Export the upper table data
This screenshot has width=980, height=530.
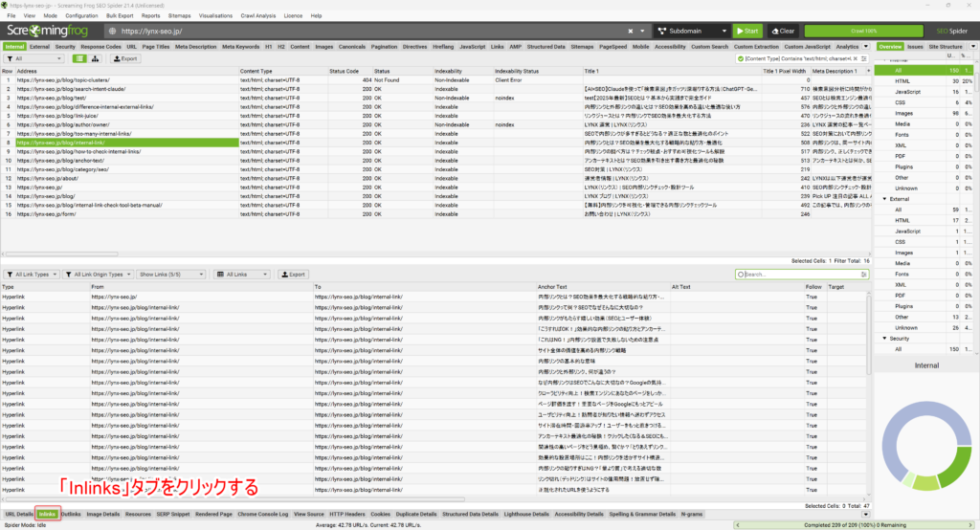125,58
